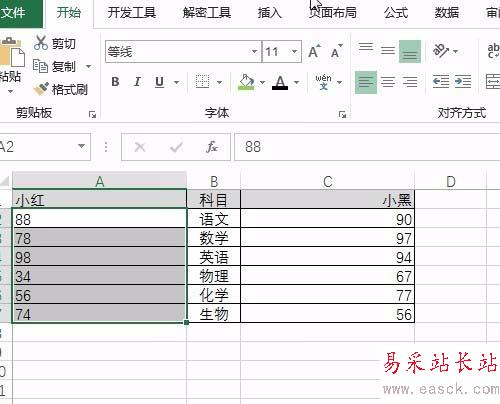Expand borders dropdown arrow

coord(219,82)
